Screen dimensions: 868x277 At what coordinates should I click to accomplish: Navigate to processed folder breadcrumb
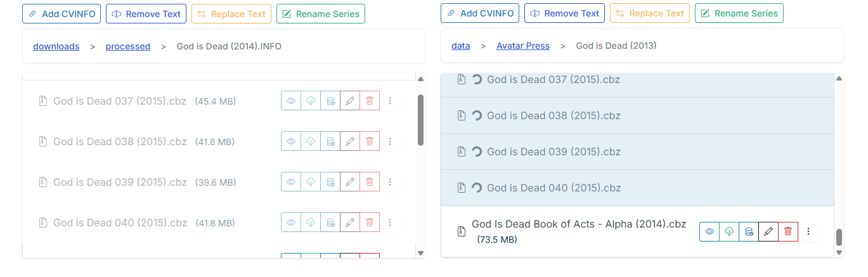128,46
